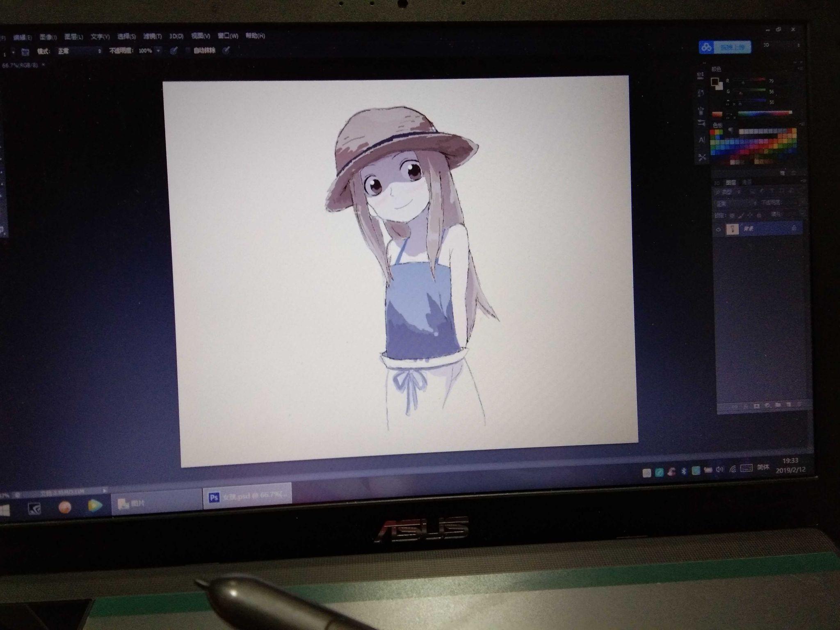Screen dimensions: 840x630
Task: Open the brush preset picker icon
Action: click(x=25, y=52)
